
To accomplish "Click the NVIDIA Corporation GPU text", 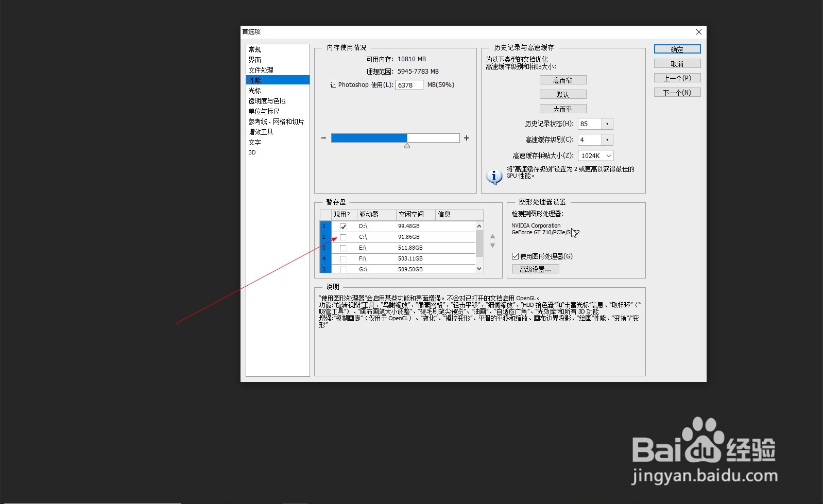I will 536,225.
